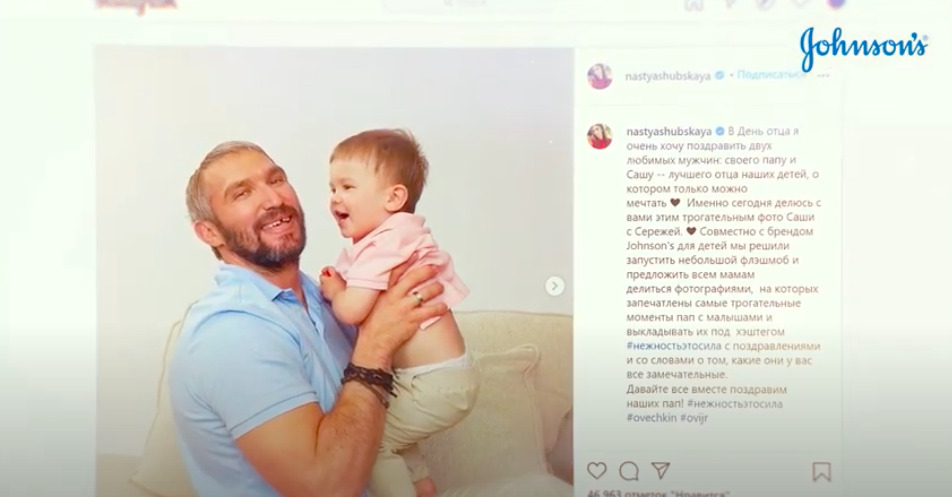This screenshot has height=497, width=952.
Task: Open the nastyashubskaya avatar in post header
Action: (x=600, y=76)
